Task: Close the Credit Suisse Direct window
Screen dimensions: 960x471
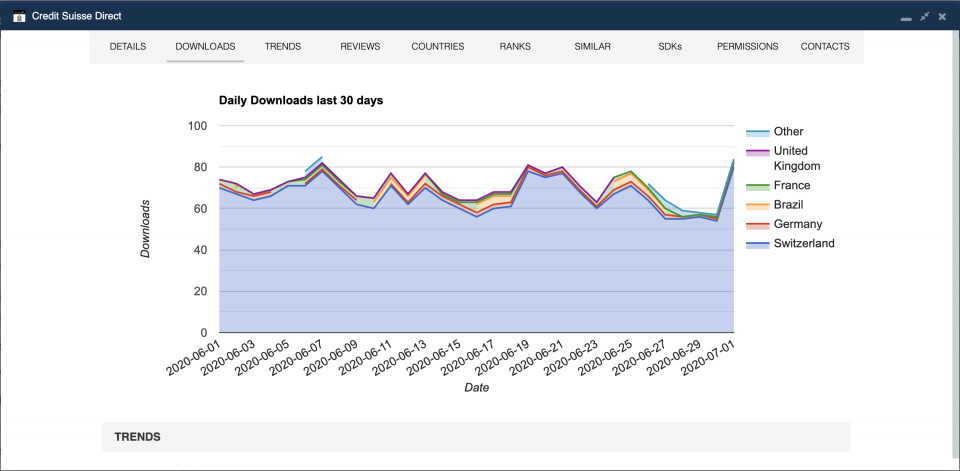Action: 942,17
